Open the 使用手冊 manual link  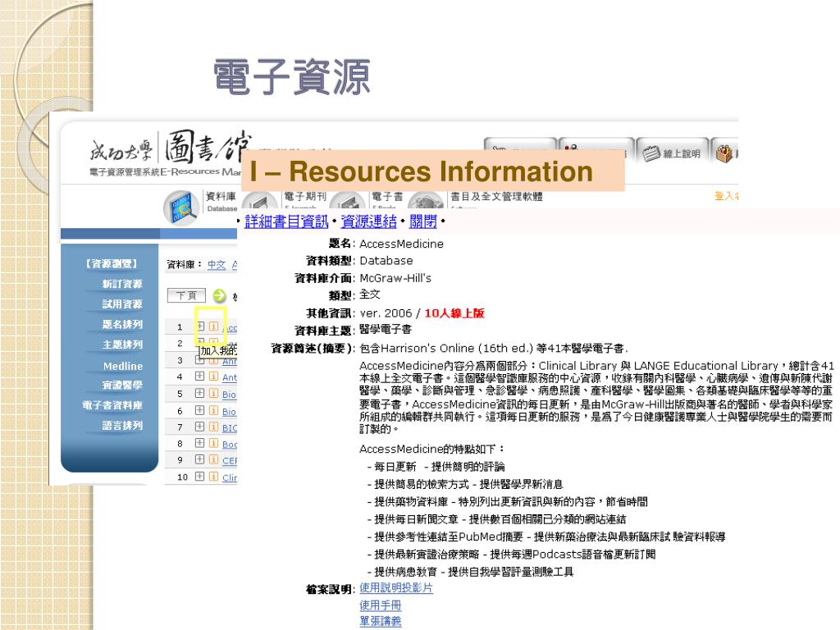point(381,605)
